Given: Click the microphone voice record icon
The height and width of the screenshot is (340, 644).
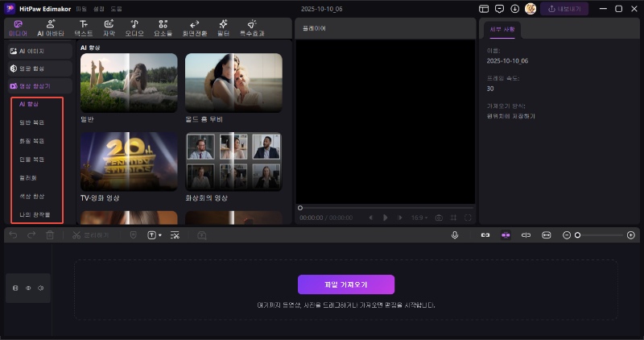Looking at the screenshot, I should pos(455,234).
